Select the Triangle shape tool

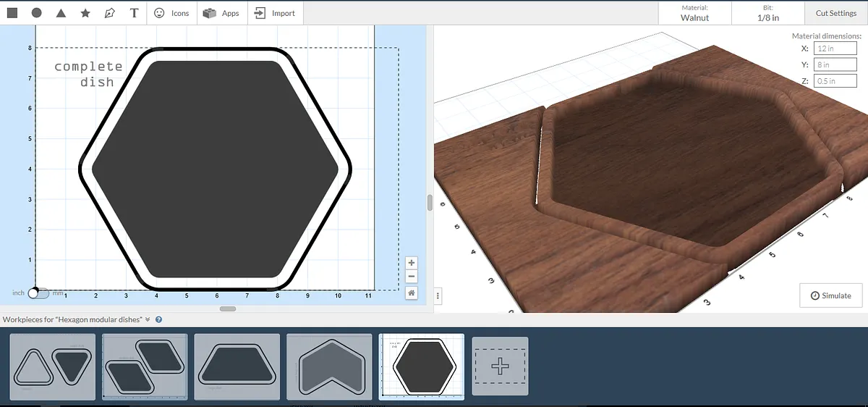tap(61, 13)
